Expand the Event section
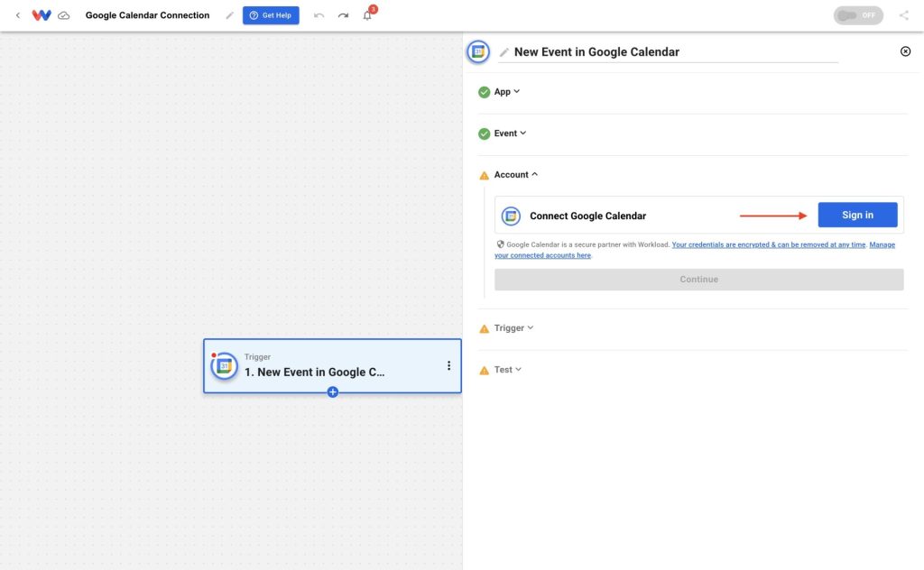 coord(511,133)
